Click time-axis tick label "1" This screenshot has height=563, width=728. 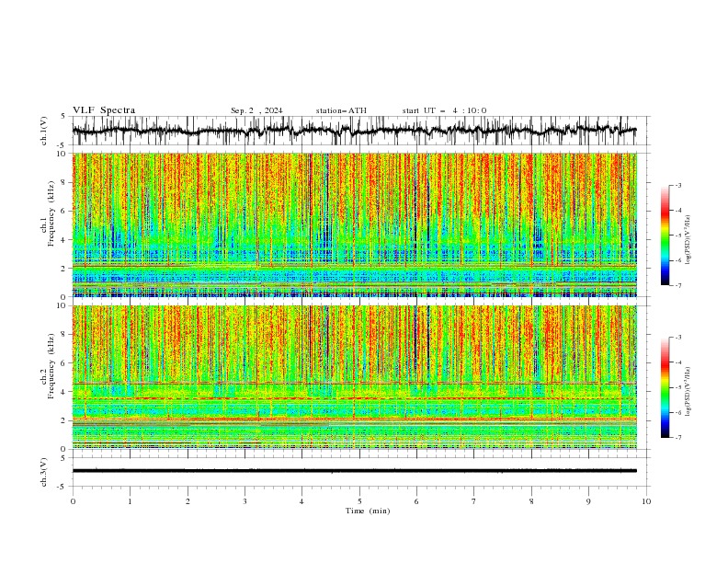(130, 501)
